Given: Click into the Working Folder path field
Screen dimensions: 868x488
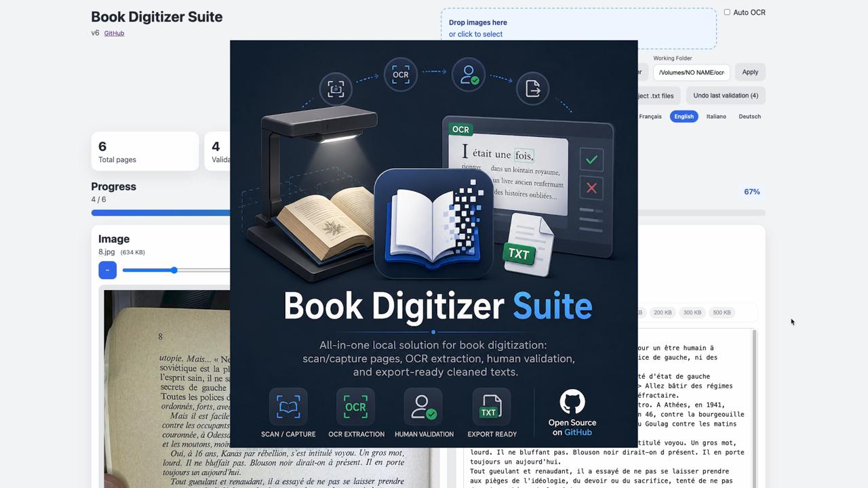Looking at the screenshot, I should (x=692, y=73).
